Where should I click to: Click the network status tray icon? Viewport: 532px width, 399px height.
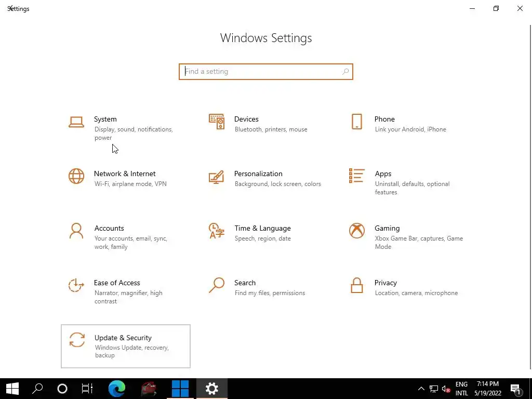pyautogui.click(x=434, y=389)
